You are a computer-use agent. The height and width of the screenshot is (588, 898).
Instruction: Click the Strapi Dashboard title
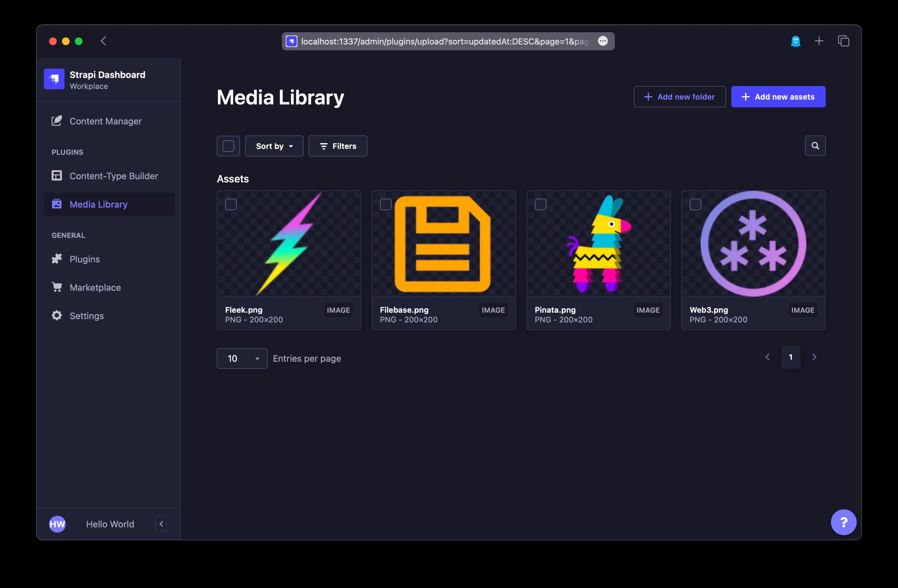tap(107, 75)
